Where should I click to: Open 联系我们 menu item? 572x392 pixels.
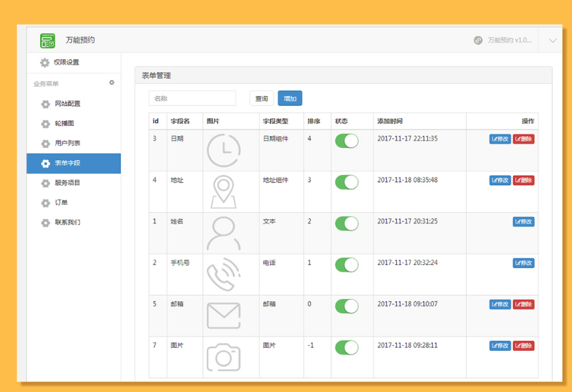coord(74,222)
